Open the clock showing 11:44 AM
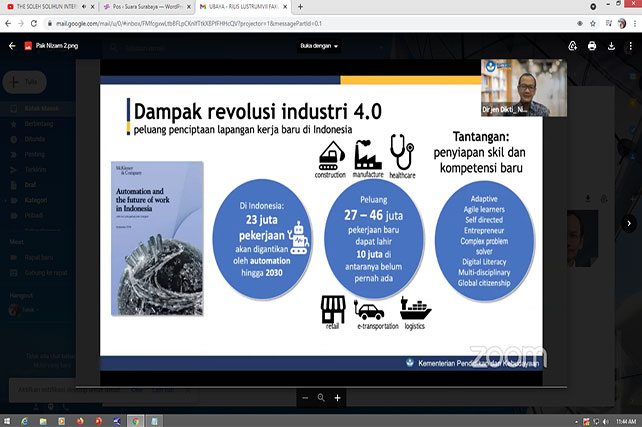This screenshot has width=642, height=427. click(x=626, y=421)
